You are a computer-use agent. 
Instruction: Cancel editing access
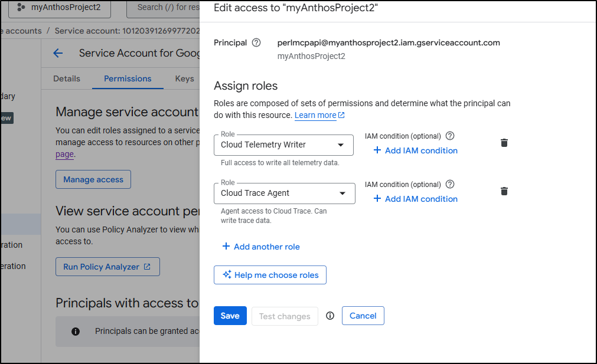click(x=363, y=316)
